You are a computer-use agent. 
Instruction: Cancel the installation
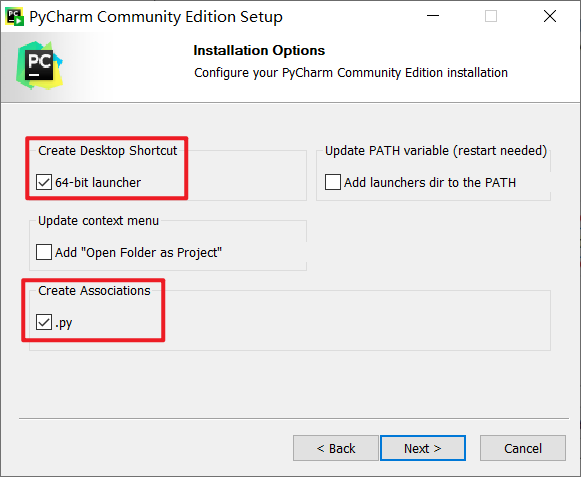pos(523,448)
